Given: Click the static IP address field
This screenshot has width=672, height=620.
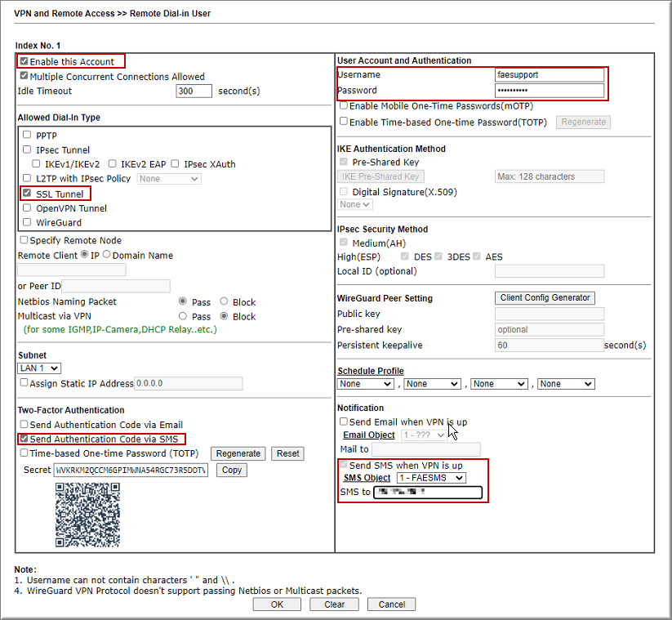Looking at the screenshot, I should [x=189, y=383].
